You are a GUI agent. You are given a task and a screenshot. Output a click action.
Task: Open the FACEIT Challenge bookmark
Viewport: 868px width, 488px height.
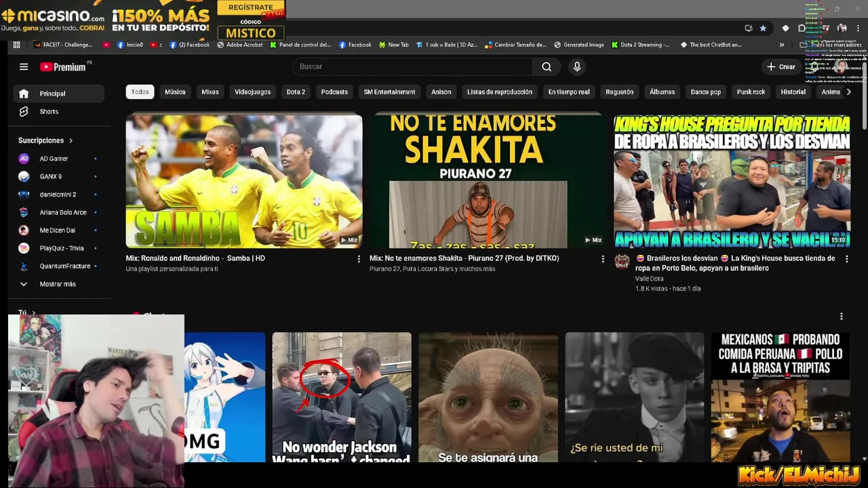[x=62, y=45]
